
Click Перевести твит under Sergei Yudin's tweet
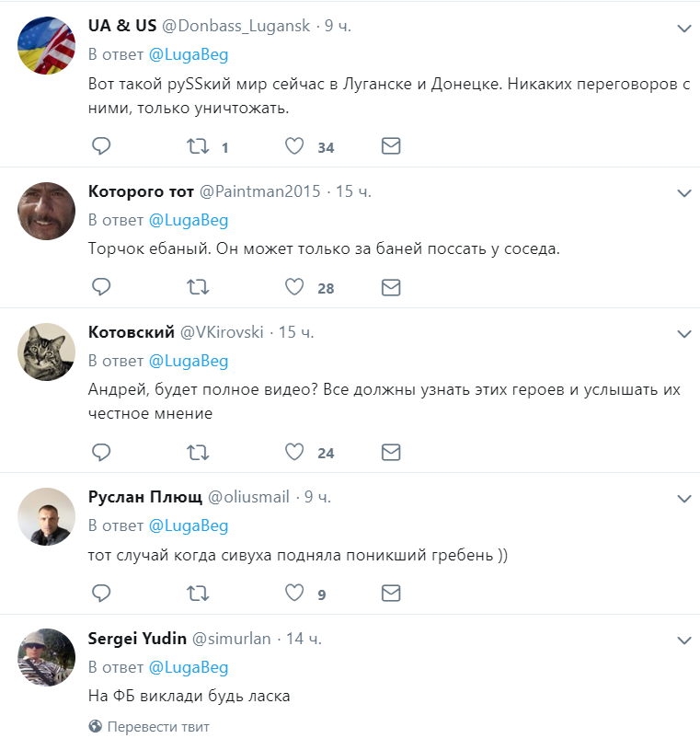[158, 727]
